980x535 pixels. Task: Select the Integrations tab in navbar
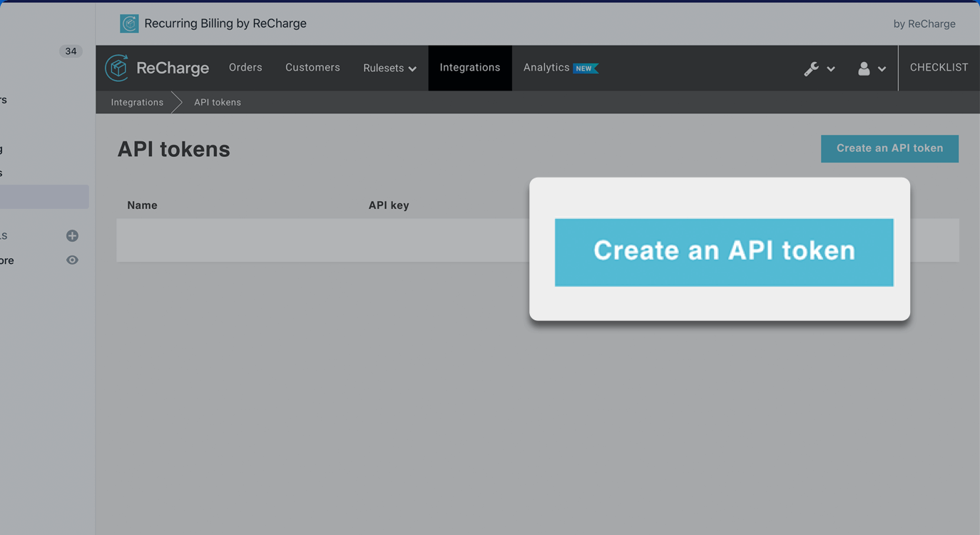[470, 68]
